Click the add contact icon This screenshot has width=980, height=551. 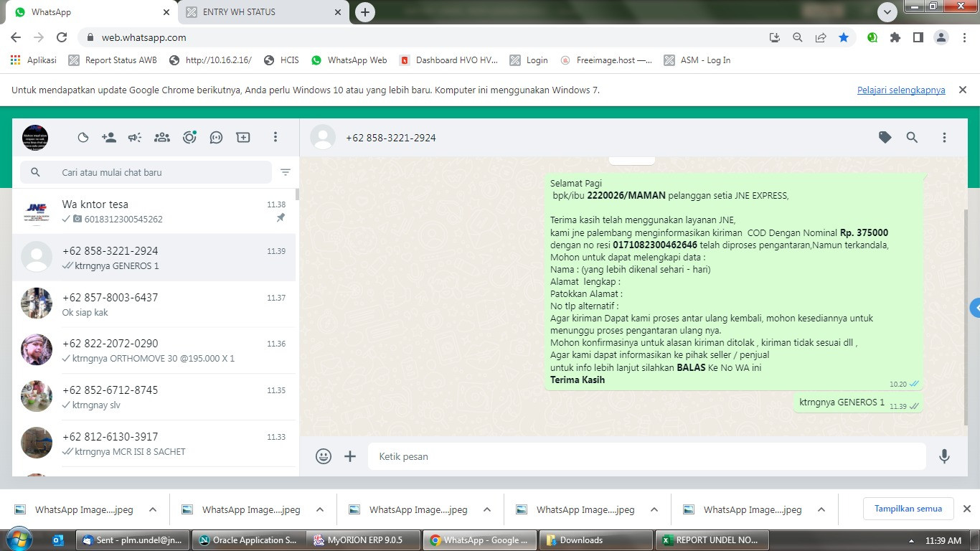109,137
